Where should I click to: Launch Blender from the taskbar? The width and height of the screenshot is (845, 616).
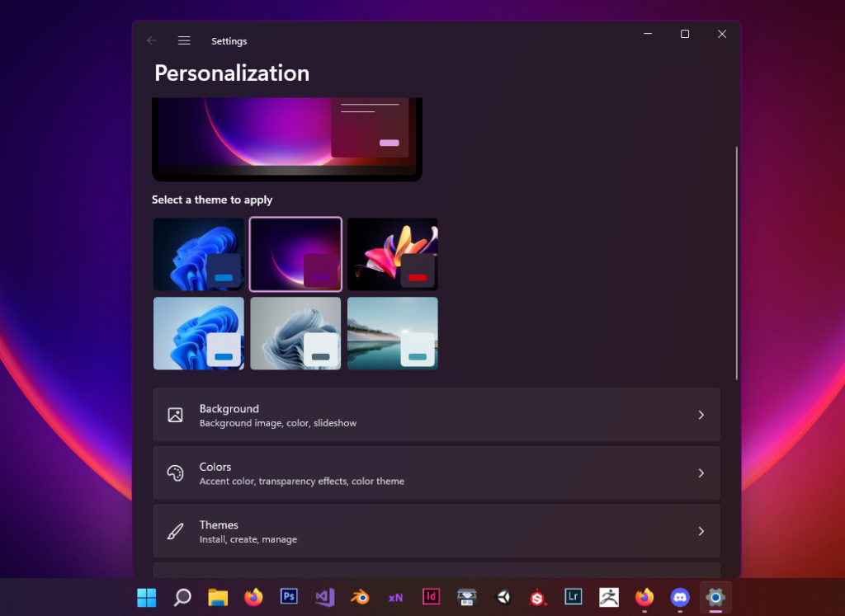tap(360, 596)
